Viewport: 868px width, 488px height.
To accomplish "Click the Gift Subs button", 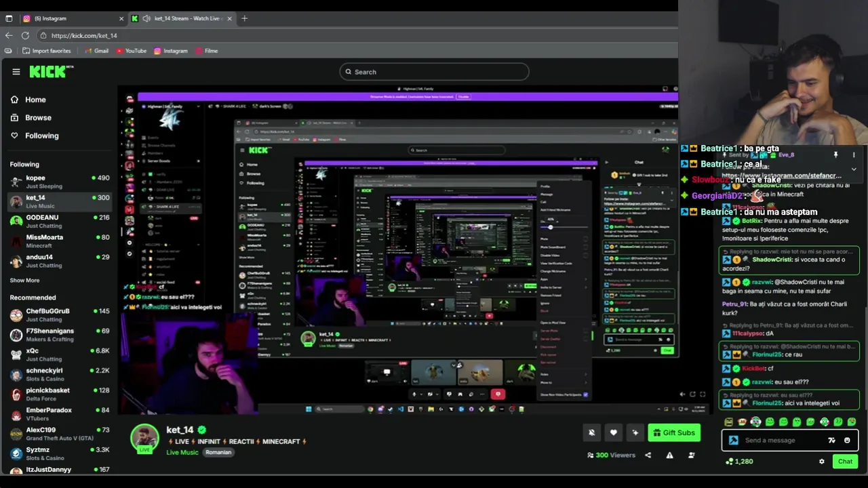I will pyautogui.click(x=674, y=432).
